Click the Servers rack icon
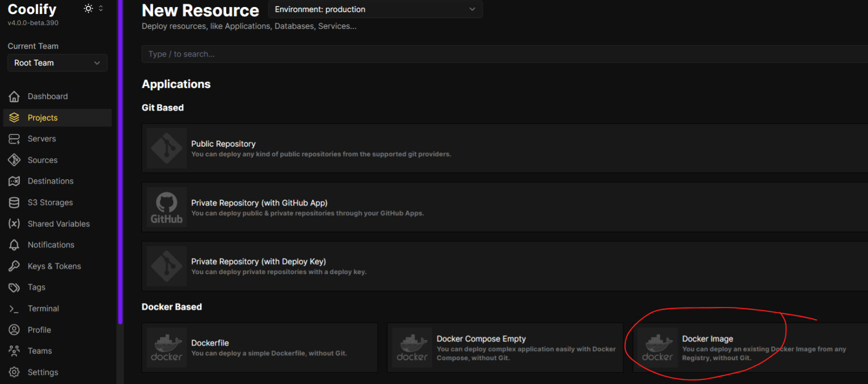This screenshot has height=384, width=868. point(14,139)
